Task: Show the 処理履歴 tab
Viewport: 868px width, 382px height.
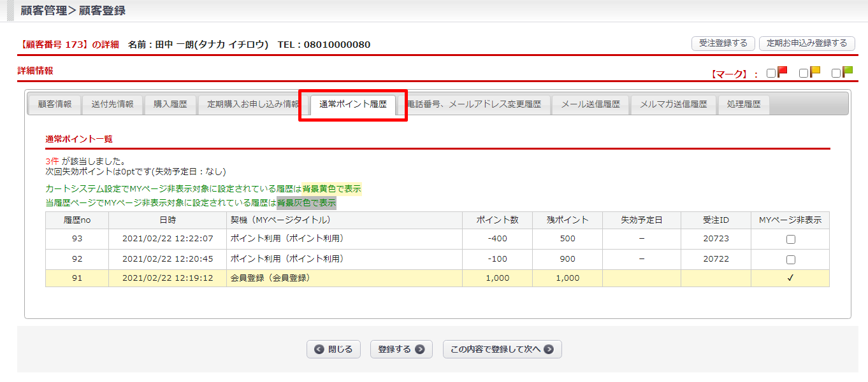Action: coord(744,104)
